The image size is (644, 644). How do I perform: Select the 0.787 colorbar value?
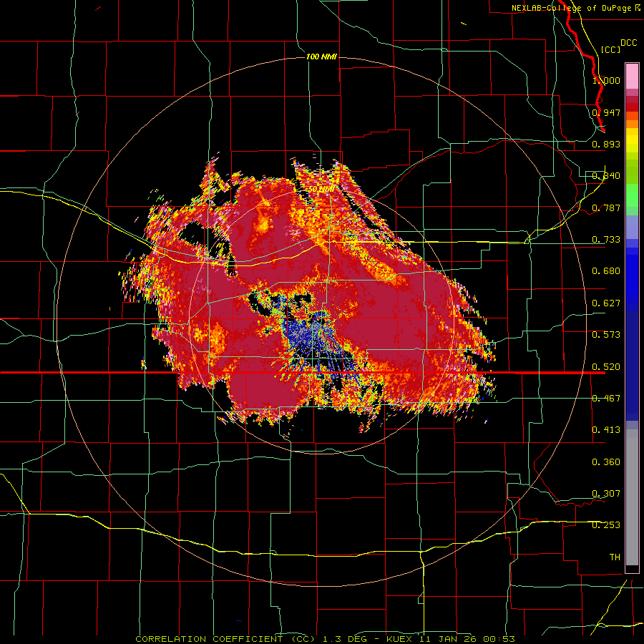coord(606,208)
